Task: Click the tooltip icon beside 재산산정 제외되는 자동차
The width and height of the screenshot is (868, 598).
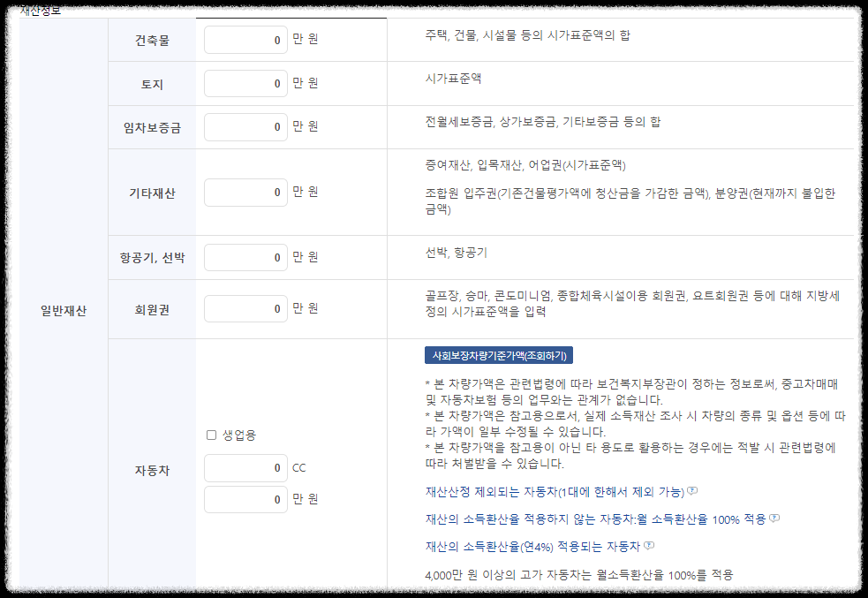Action: click(694, 491)
